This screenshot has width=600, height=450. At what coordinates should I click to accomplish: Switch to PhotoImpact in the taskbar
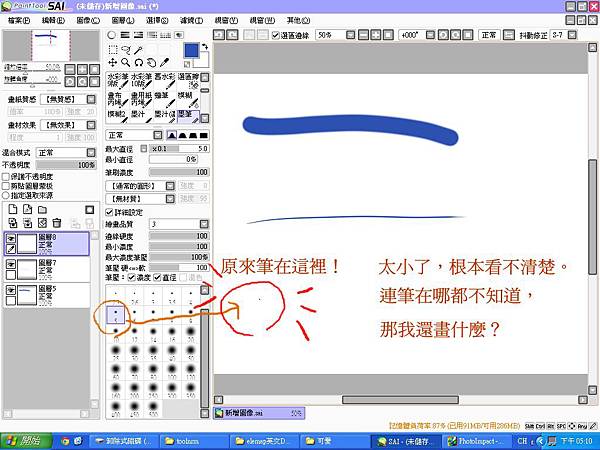(476, 441)
